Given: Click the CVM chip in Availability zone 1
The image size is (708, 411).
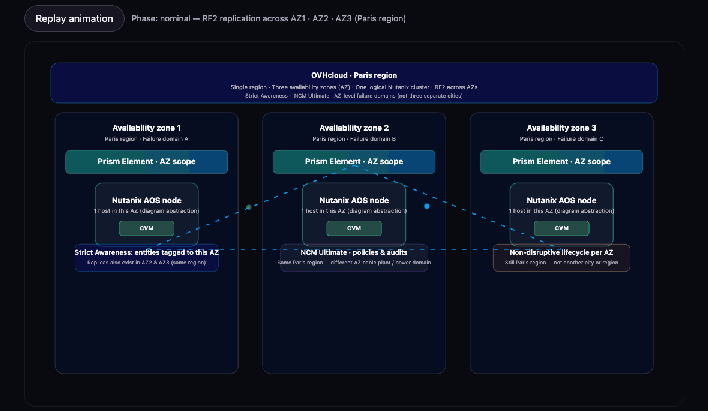Looking at the screenshot, I should coord(146,228).
